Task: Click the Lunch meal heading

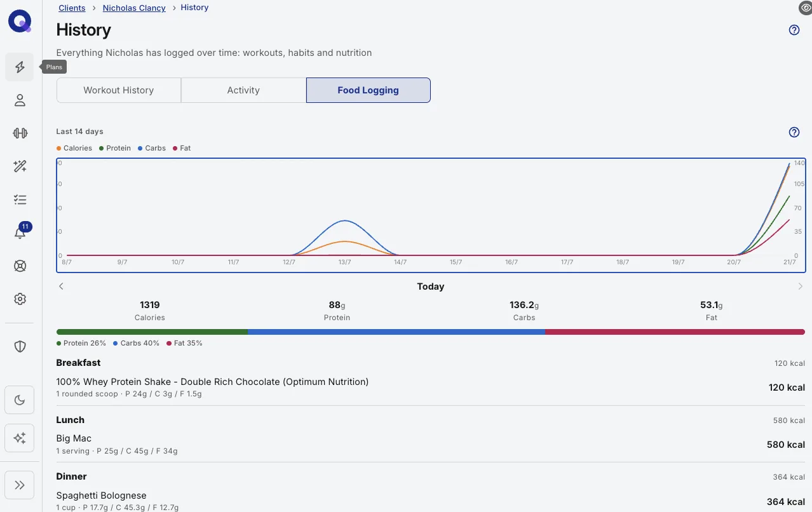Action: [x=71, y=420]
